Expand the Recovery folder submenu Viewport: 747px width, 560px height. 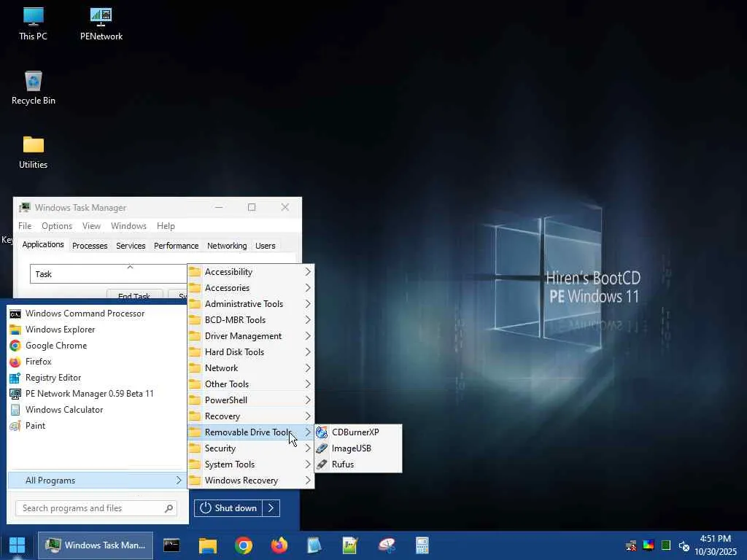point(251,416)
